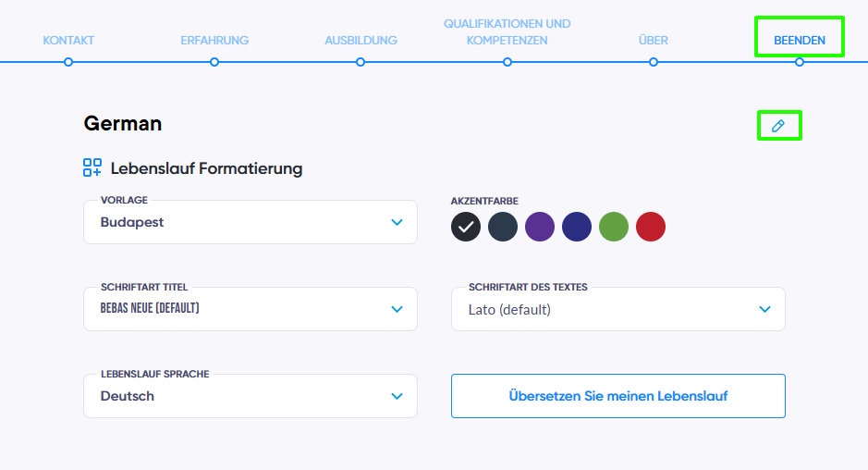
Task: Click the Erfahrung step circle marker
Action: [214, 62]
